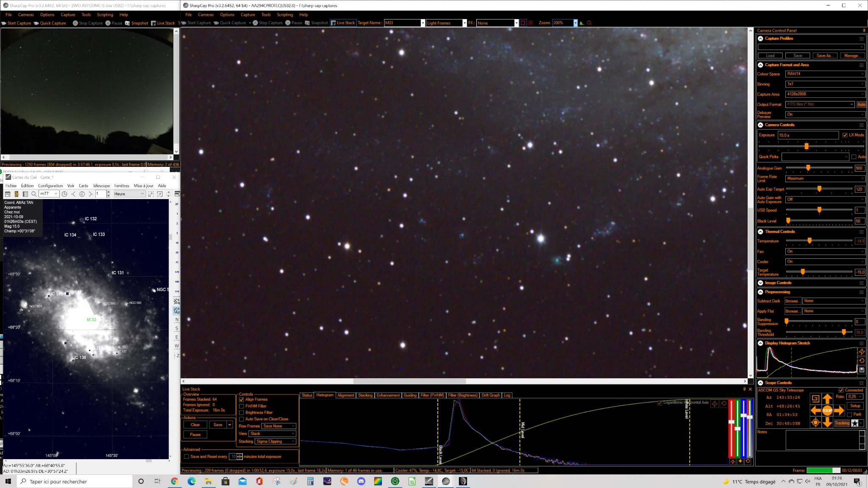
Task: Collapse the Scope Controls section
Action: [x=761, y=383]
